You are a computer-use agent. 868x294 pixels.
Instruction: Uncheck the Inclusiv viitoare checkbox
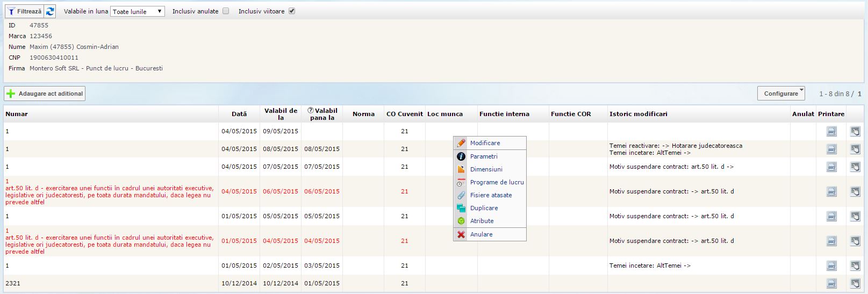(x=292, y=11)
